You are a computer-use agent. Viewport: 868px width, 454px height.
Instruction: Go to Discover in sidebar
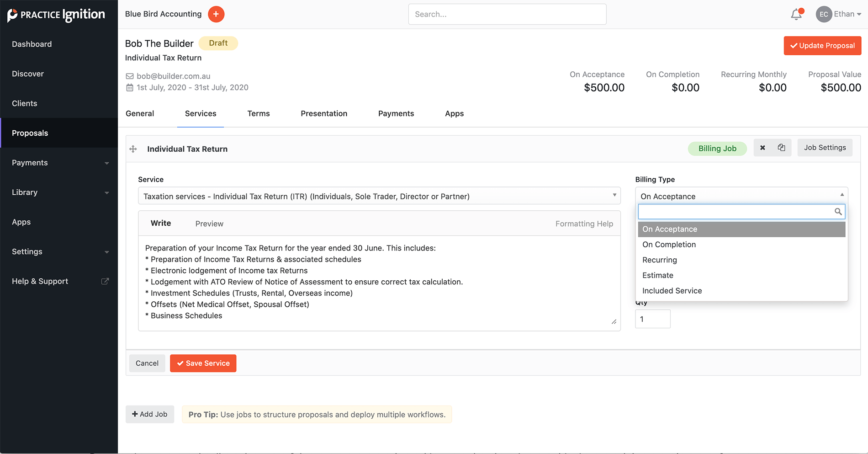[59, 74]
